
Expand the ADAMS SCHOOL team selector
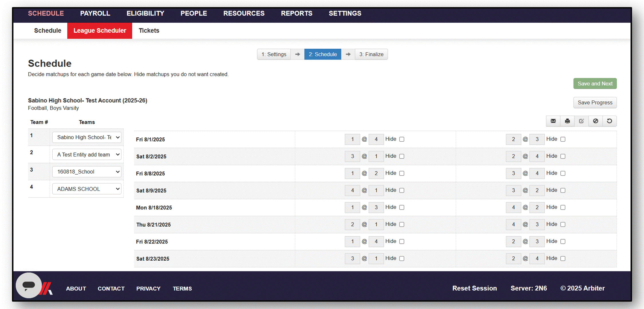click(87, 189)
